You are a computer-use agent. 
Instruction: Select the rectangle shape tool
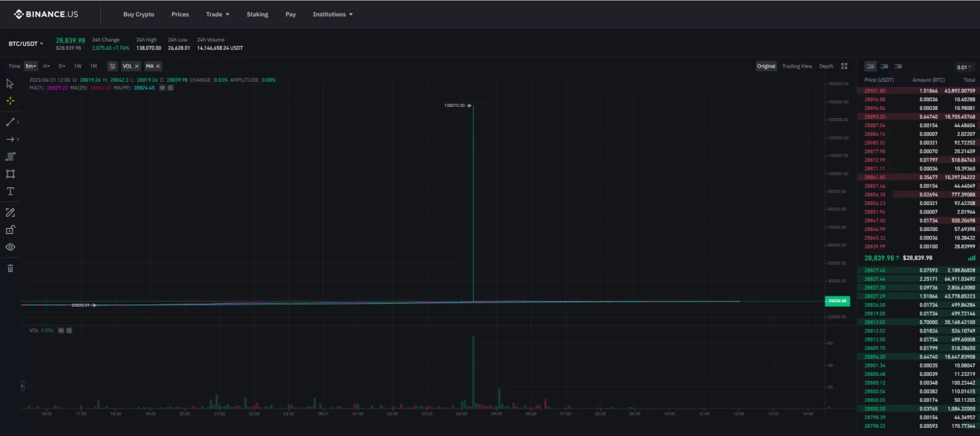[x=10, y=174]
